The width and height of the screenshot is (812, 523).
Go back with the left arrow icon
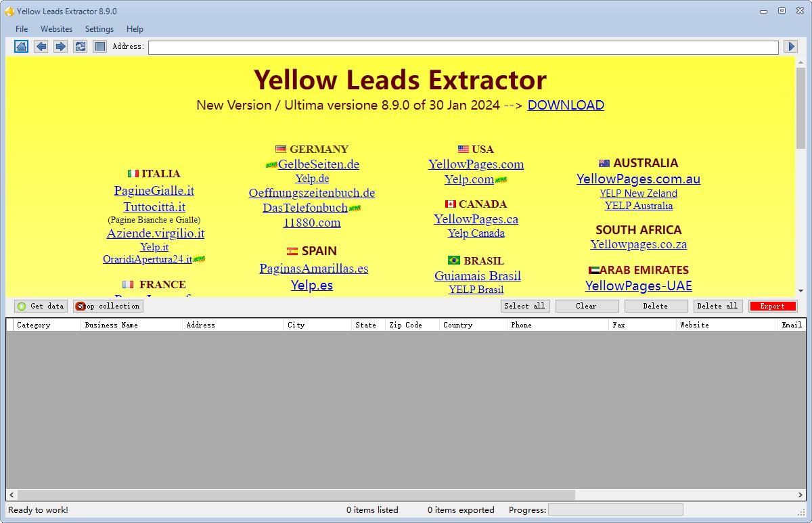point(41,46)
